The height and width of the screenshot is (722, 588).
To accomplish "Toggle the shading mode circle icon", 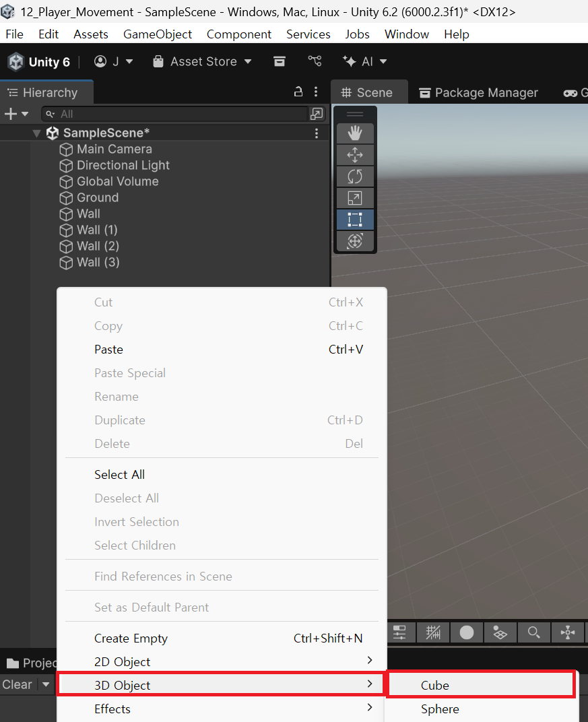I will click(x=467, y=632).
